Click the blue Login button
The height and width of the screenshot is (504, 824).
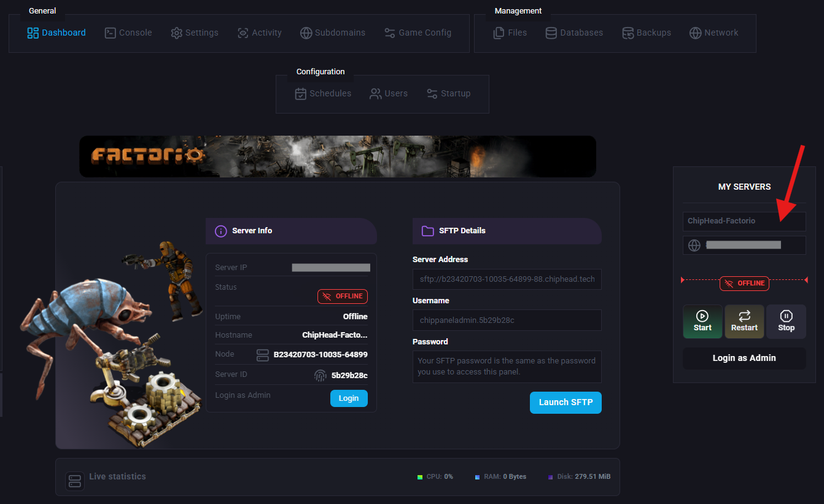coord(349,398)
